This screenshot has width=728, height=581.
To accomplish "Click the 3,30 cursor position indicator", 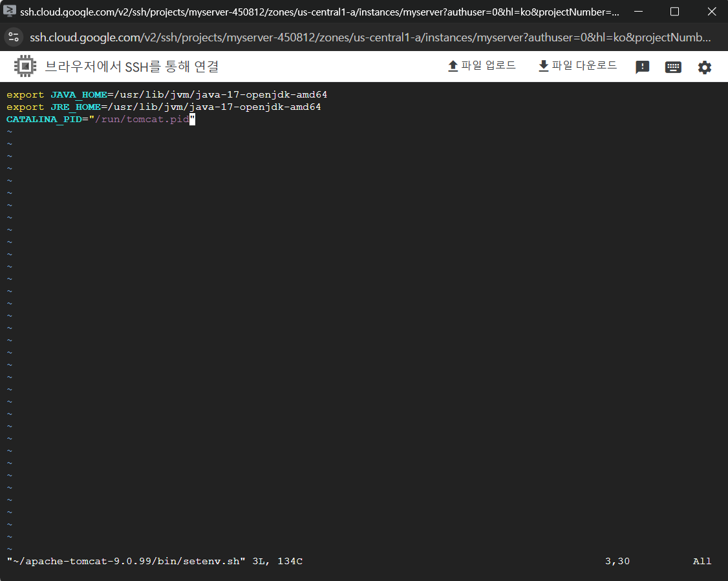I will (x=617, y=561).
